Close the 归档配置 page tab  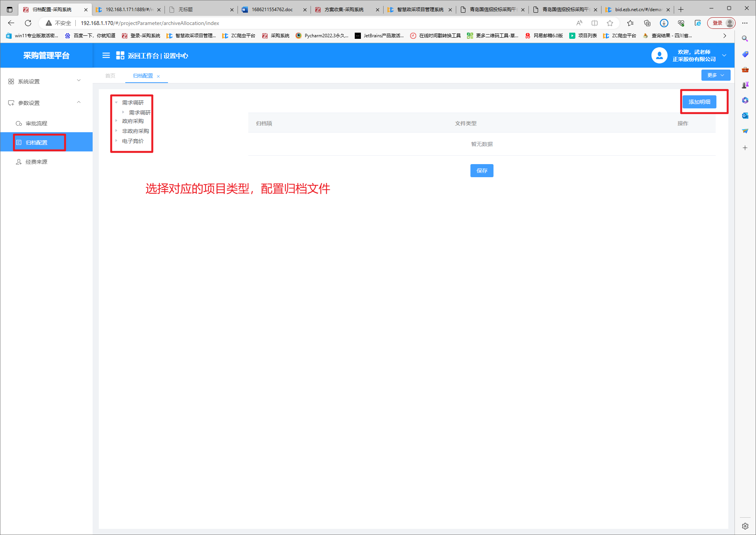pos(158,76)
